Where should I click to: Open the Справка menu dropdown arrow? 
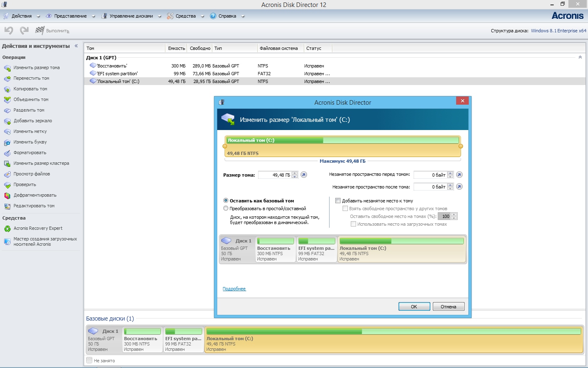coord(243,16)
